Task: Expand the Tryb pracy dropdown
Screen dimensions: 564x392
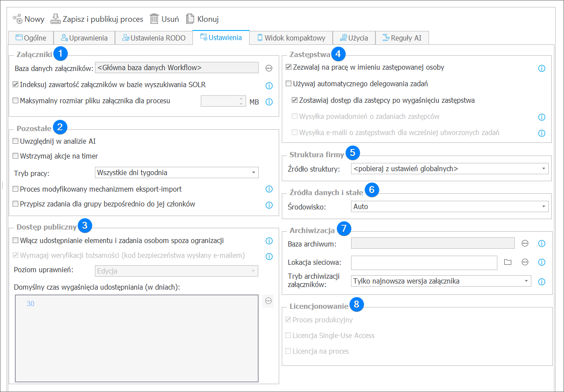Action: click(x=253, y=173)
